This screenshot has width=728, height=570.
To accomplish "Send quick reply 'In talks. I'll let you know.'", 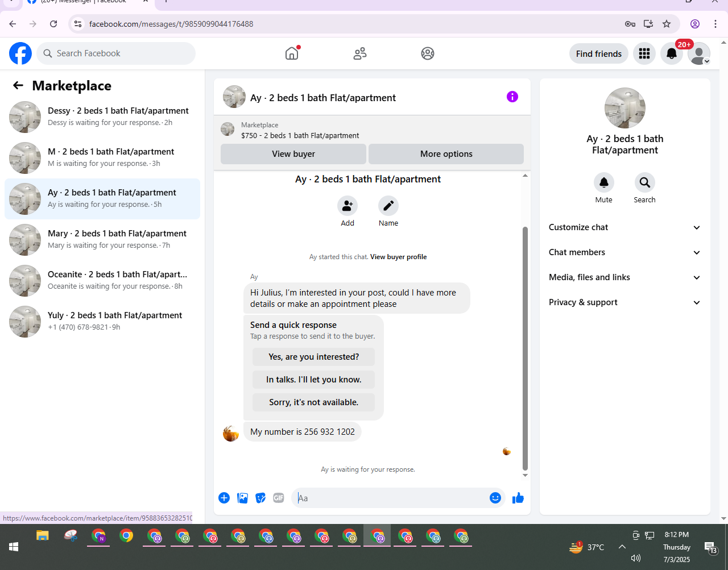I will pos(313,380).
